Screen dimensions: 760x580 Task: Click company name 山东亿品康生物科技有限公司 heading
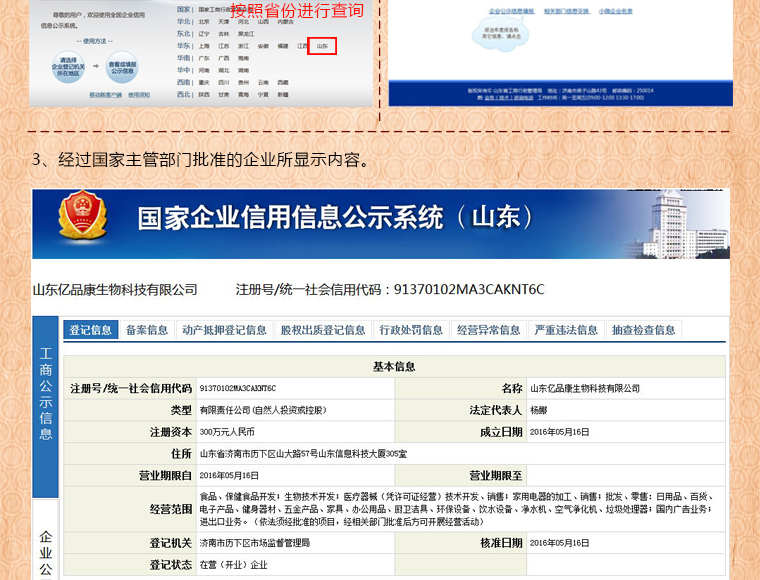[115, 290]
